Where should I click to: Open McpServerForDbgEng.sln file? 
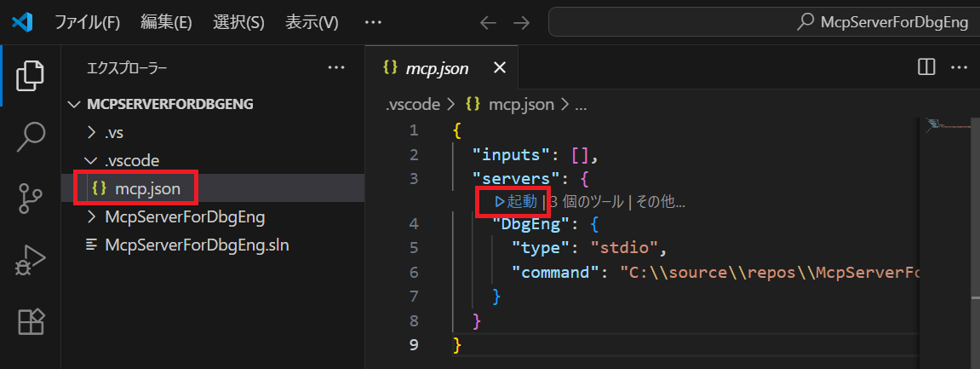[213, 245]
